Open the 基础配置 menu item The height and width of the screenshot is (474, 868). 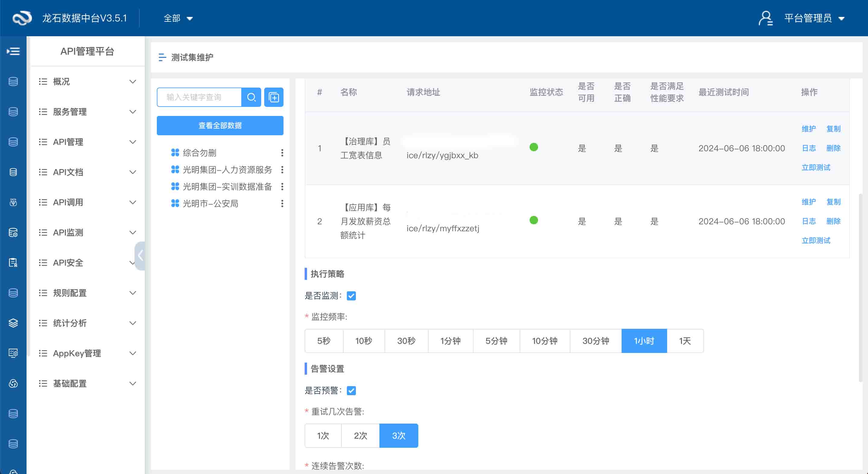click(87, 383)
